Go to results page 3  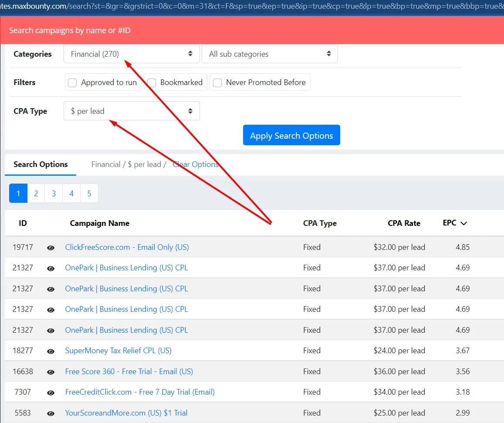point(54,193)
